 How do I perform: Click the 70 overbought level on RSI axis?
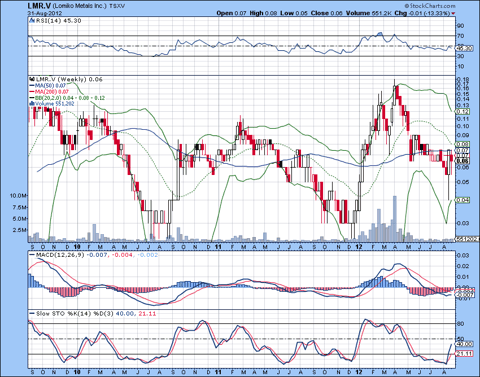coord(461,36)
